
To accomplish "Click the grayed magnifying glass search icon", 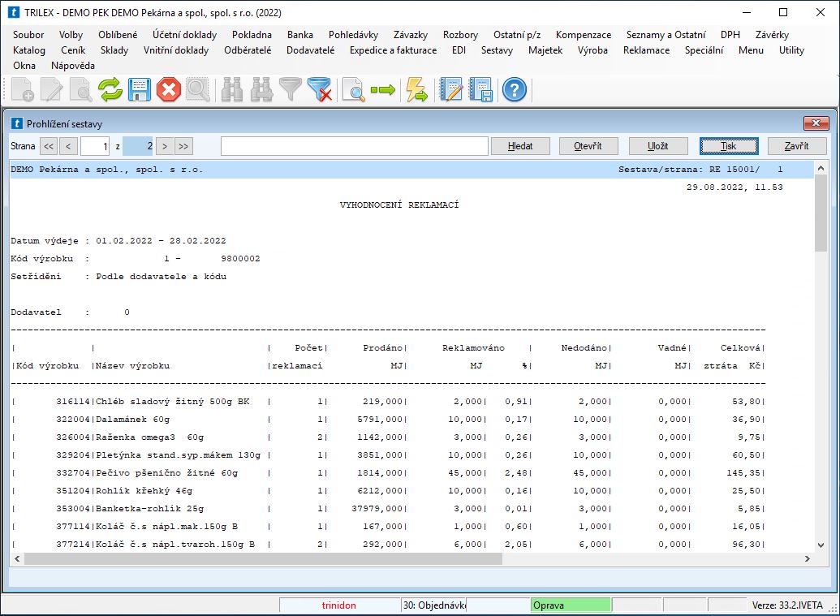I will 198,89.
